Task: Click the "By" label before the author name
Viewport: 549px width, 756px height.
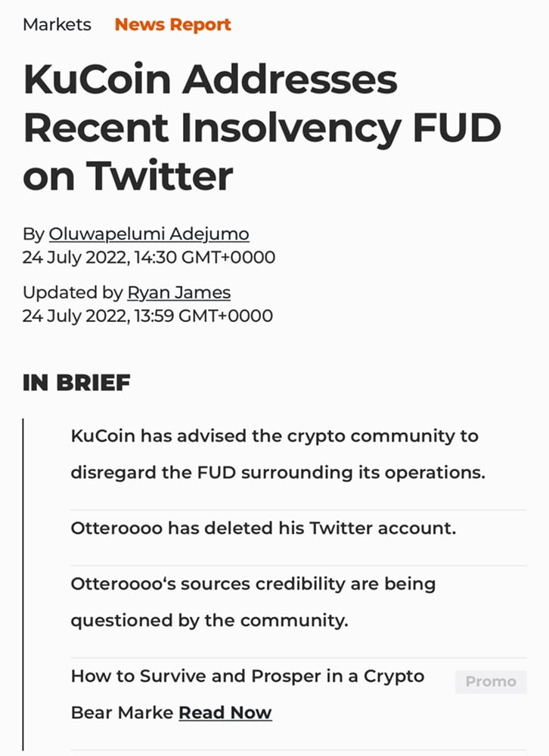Action: tap(34, 234)
